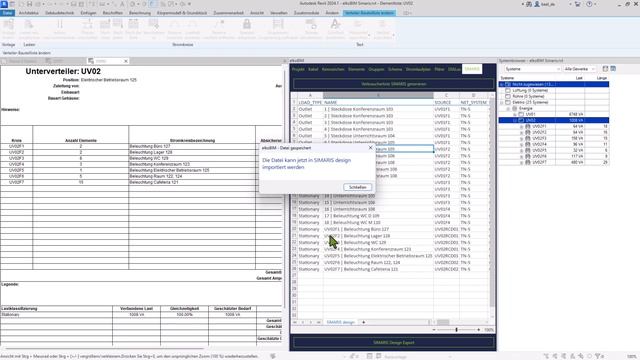The image size is (640, 360).
Task: Switch to Verwalten ribbon tab
Action: [279, 13]
